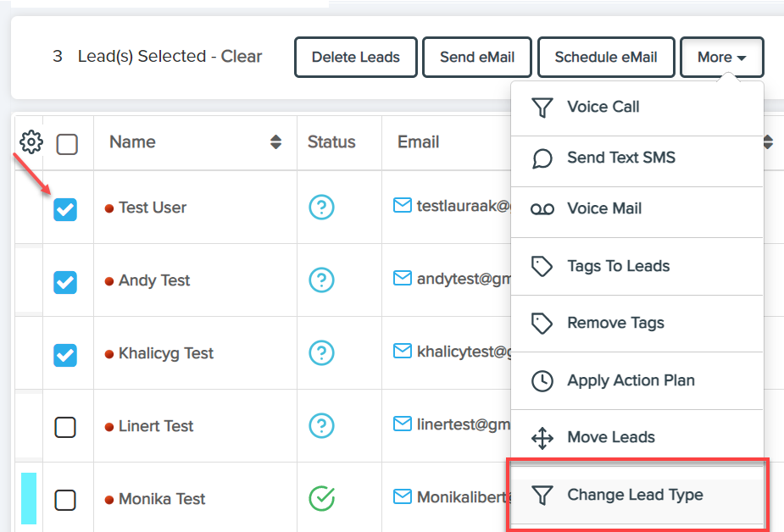784x532 pixels.
Task: Toggle the select-all checkbox in header
Action: click(x=67, y=145)
